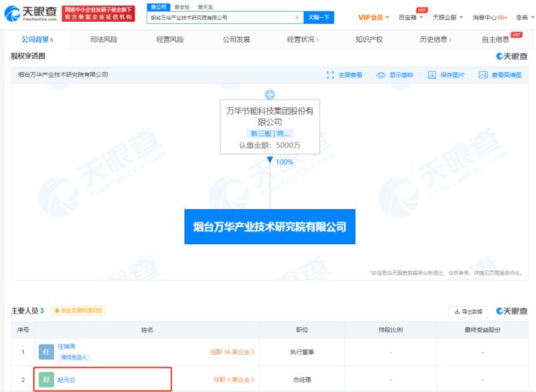Click the 股权穿透图 section heading
This screenshot has height=392, width=536.
tap(28, 56)
